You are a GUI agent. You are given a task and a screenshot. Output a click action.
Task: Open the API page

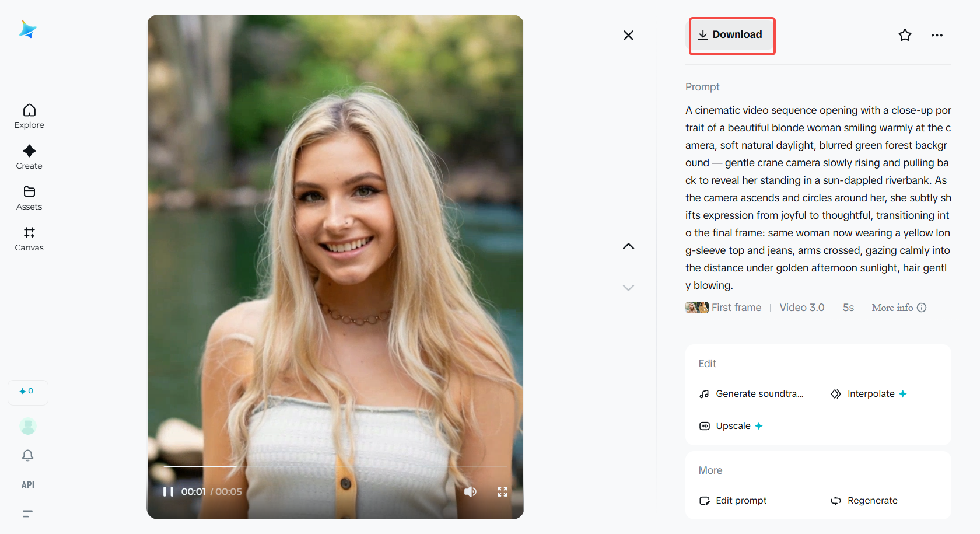click(27, 484)
